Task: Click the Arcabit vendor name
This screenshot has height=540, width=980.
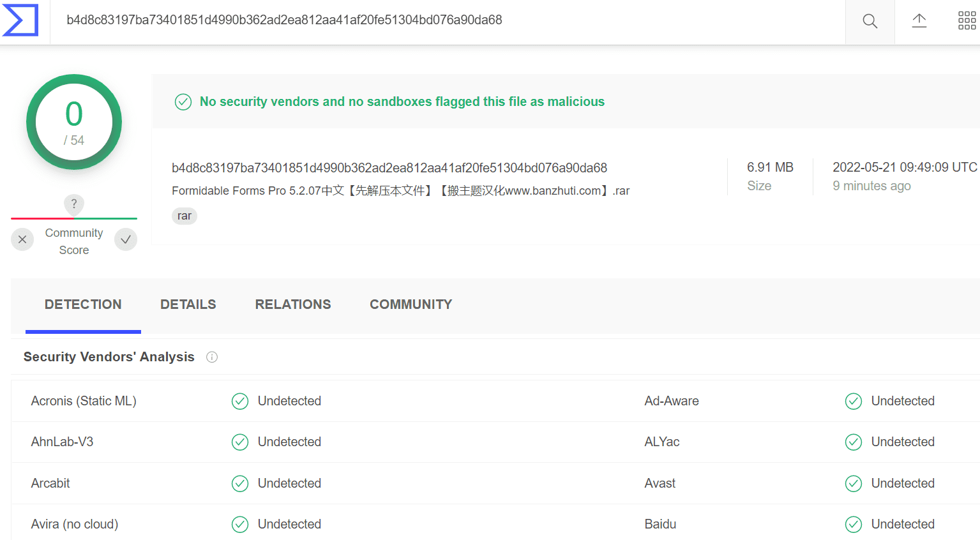Action: (x=50, y=483)
